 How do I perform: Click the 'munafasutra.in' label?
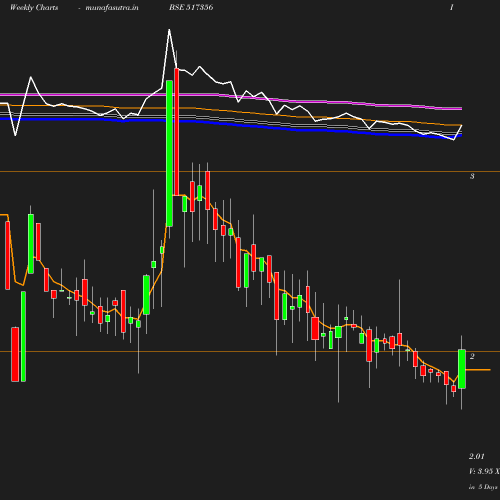click(x=112, y=7)
